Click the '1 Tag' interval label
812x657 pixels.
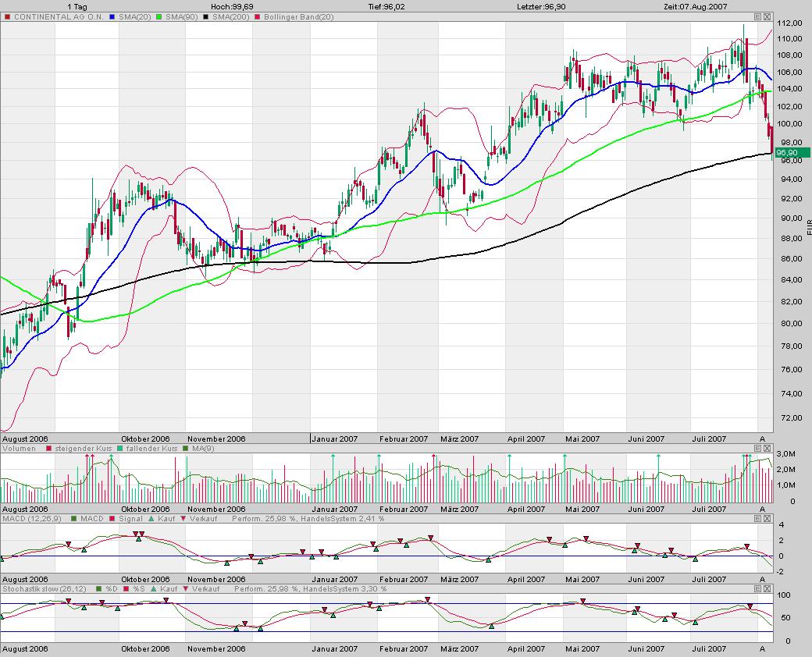(77, 6)
